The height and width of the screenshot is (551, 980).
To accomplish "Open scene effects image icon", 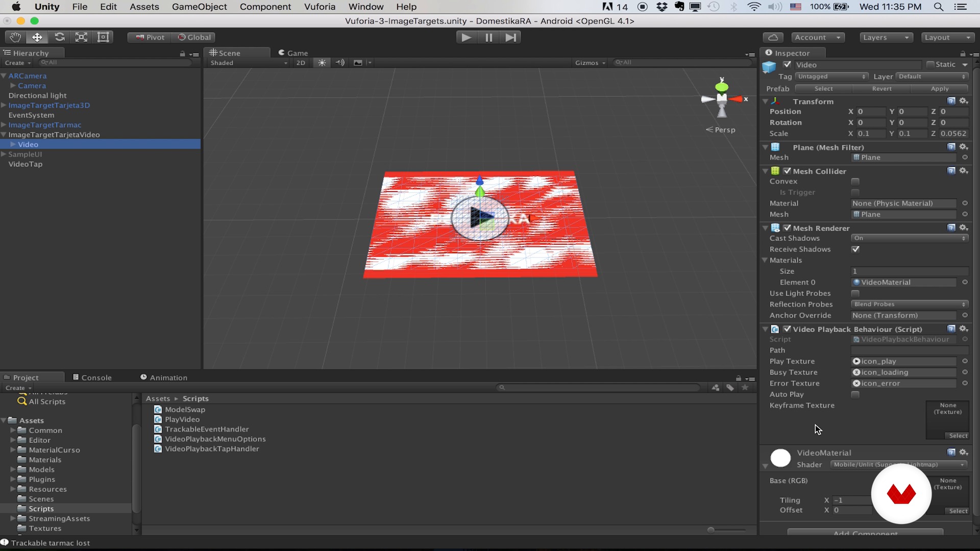I will [358, 63].
